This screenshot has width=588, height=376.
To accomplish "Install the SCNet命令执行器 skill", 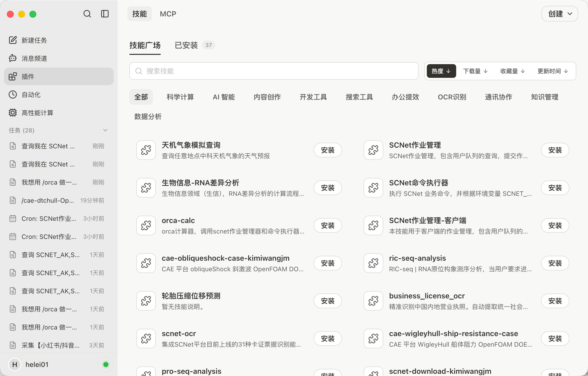I will (555, 188).
